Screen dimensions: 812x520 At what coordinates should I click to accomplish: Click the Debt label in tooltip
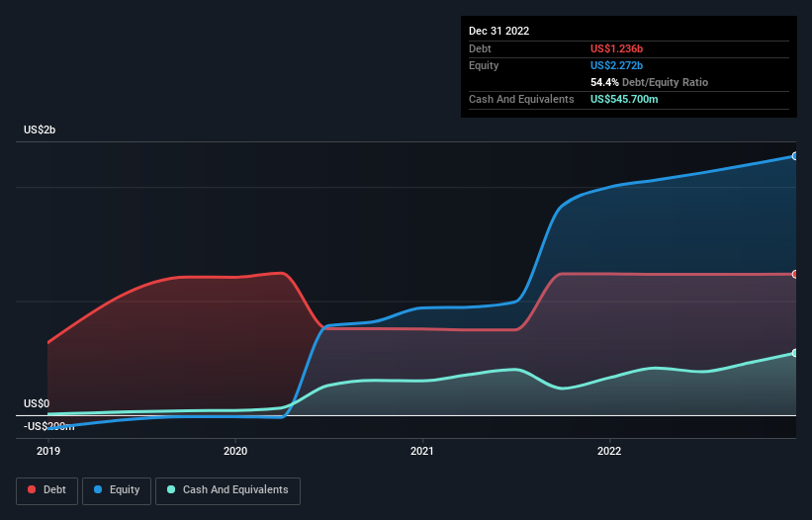(480, 48)
